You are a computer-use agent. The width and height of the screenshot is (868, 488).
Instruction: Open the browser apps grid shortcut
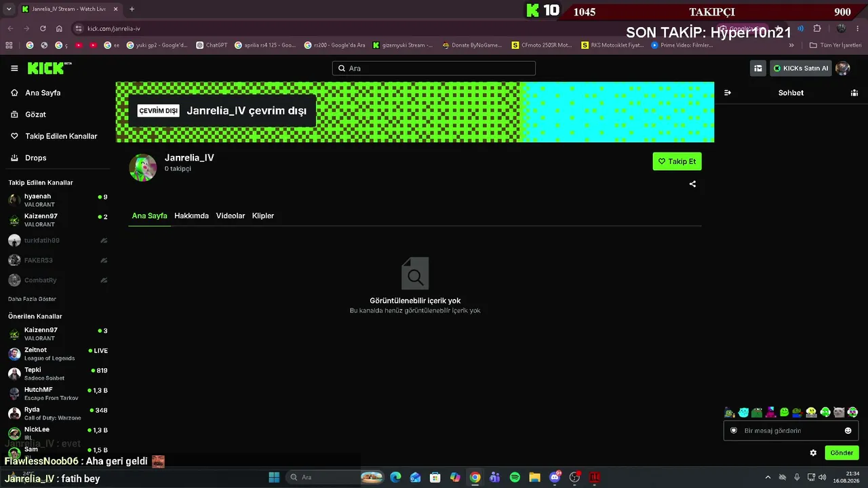(9, 45)
